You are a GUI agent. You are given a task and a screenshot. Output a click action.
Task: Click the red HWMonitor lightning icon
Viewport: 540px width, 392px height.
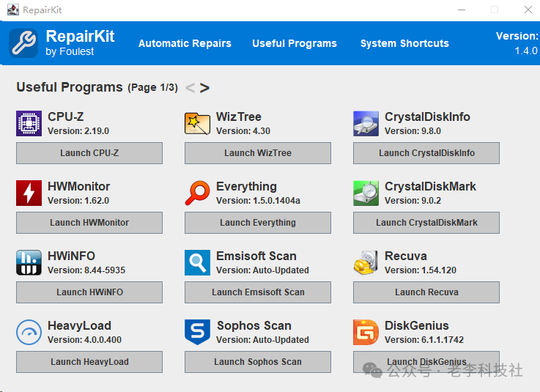coord(29,193)
